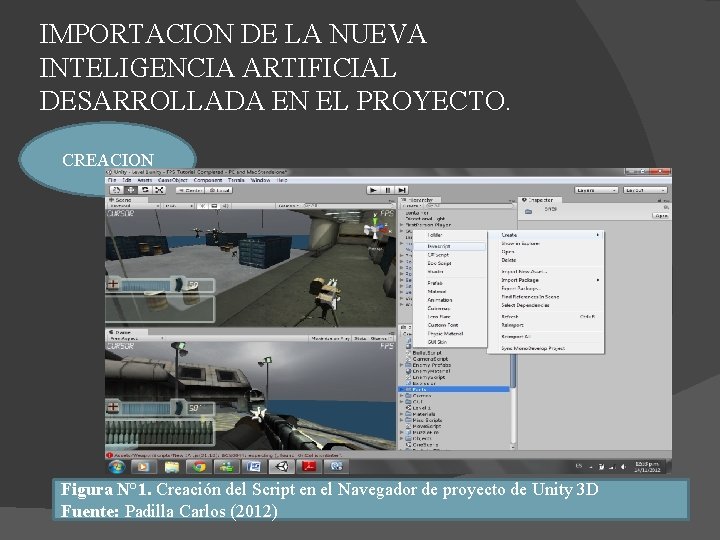Image resolution: width=720 pixels, height=540 pixels.
Task: Click the Unity icon in the taskbar
Action: 281,467
